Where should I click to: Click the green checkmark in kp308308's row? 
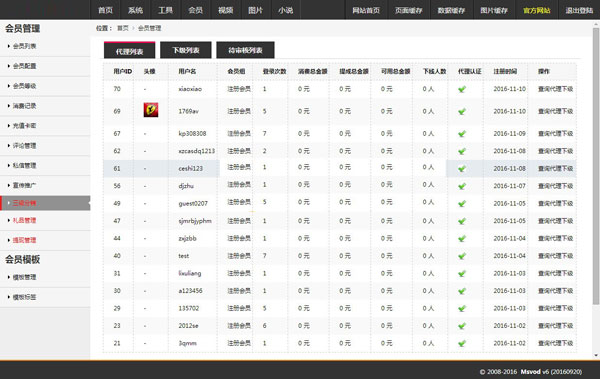click(462, 134)
